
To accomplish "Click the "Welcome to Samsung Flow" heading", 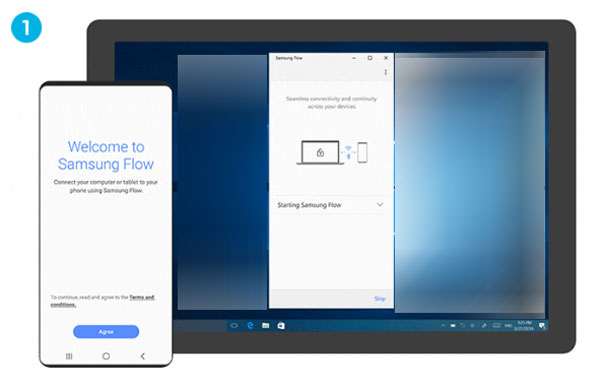I will point(106,155).
